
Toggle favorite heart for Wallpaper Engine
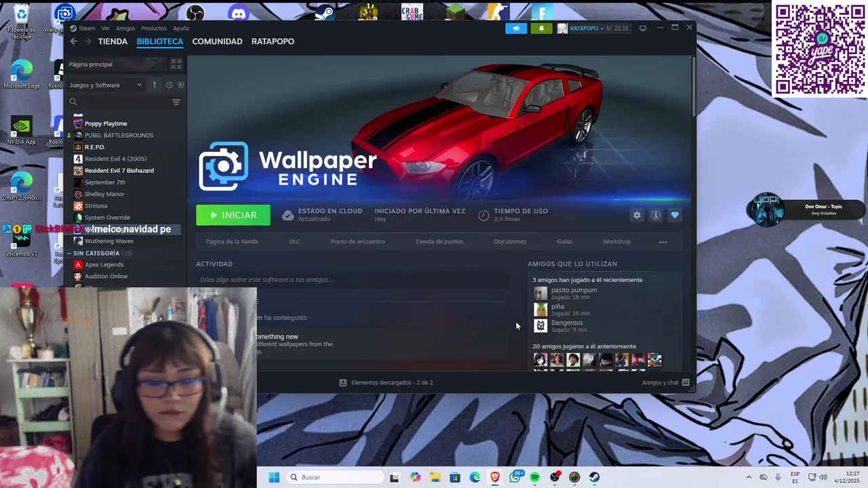click(x=675, y=215)
